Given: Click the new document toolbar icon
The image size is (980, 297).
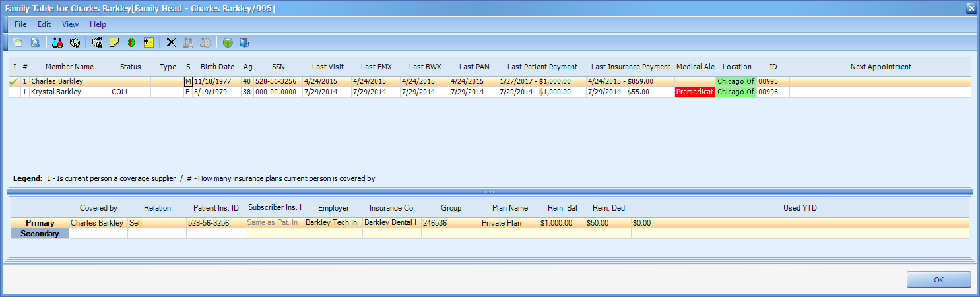Looking at the screenshot, I should point(18,42).
